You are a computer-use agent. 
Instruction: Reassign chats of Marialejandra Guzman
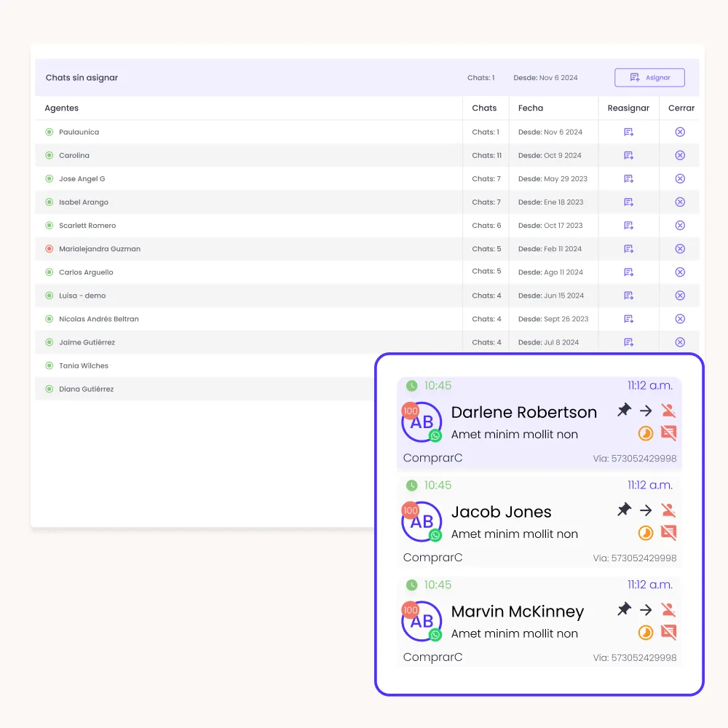pos(629,249)
